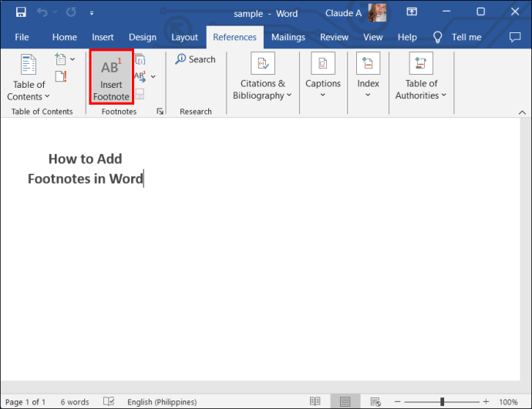Screen dimensions: 532x409
Task: Open the Design tab
Action: [143, 37]
